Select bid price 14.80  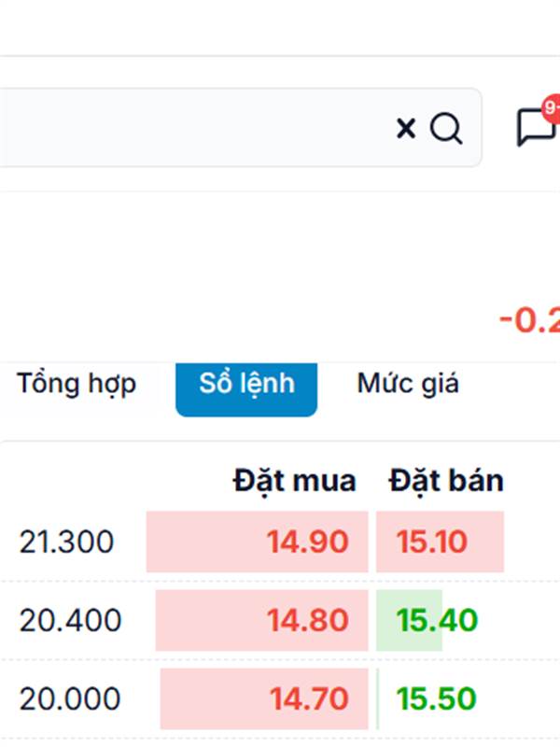(307, 620)
